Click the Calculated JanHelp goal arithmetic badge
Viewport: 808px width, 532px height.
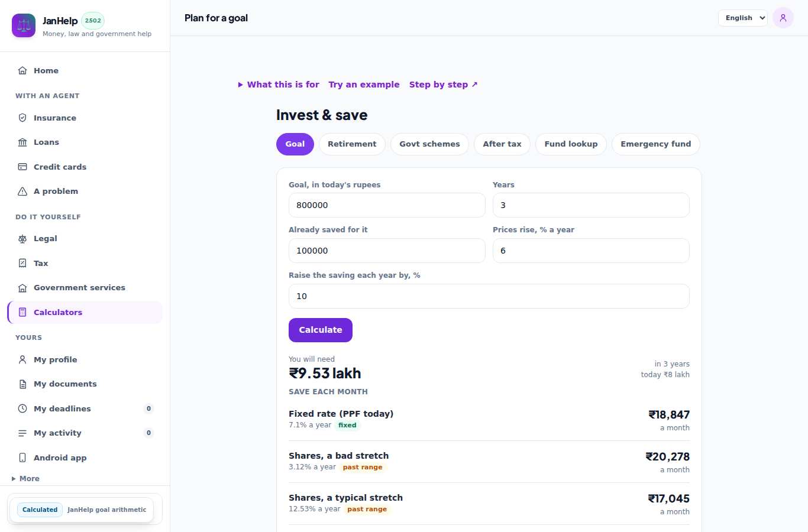click(82, 510)
